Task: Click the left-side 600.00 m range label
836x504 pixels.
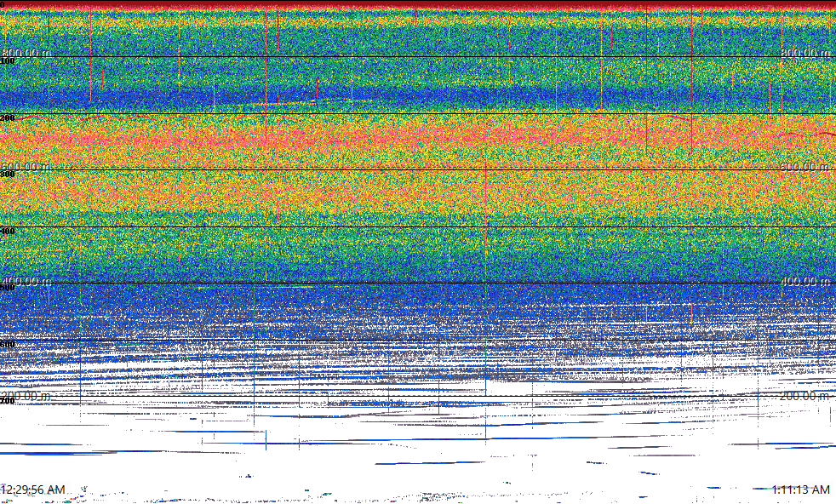Action: pos(26,166)
